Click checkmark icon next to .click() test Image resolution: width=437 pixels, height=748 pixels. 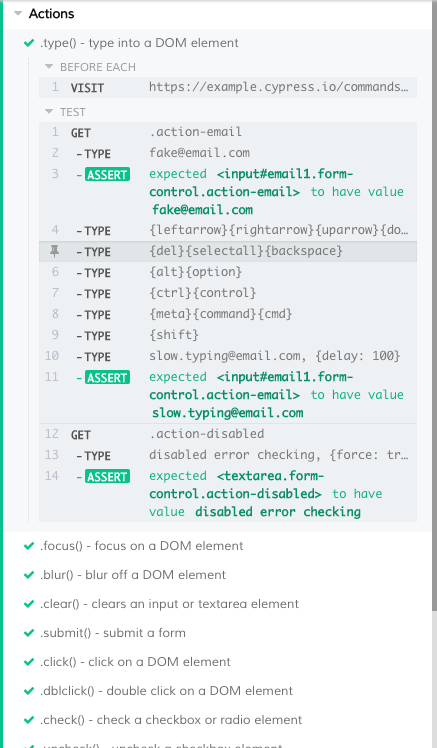(x=29, y=663)
